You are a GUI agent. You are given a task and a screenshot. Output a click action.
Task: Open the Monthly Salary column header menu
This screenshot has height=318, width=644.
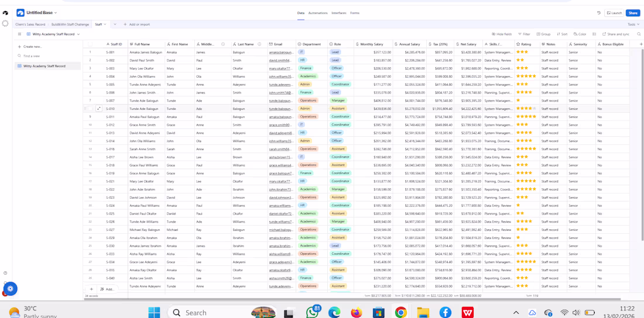373,44
